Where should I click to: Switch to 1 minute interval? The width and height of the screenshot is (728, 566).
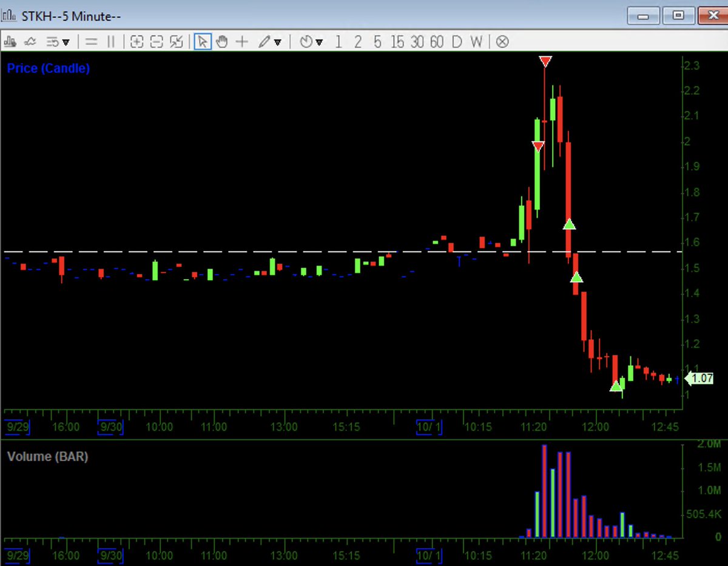click(339, 42)
